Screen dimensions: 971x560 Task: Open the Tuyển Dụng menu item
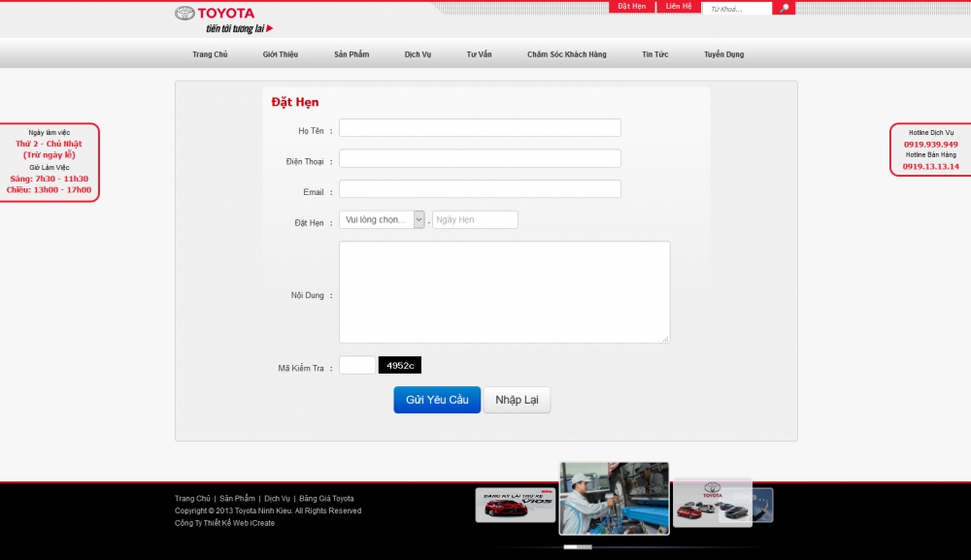(x=723, y=54)
